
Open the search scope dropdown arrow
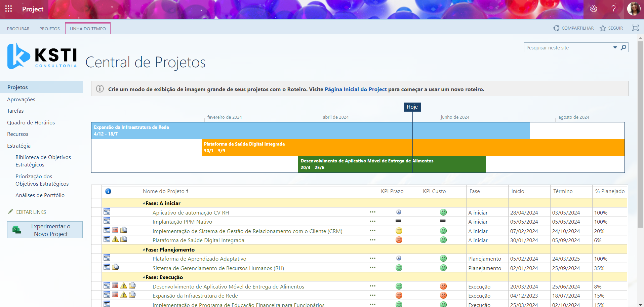point(615,47)
